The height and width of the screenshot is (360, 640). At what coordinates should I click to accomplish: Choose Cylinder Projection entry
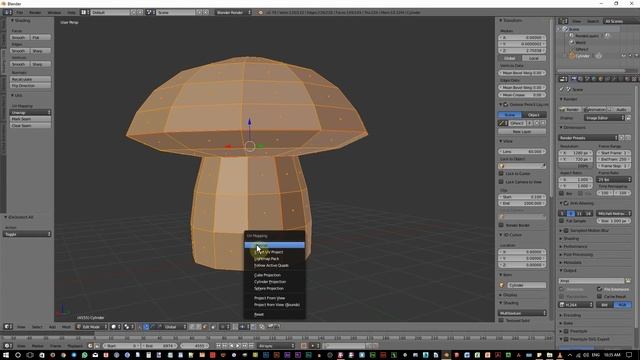274,282
